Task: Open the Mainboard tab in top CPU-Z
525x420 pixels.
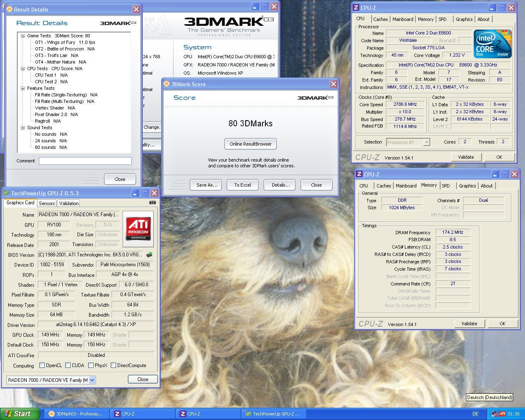Action: [x=403, y=19]
